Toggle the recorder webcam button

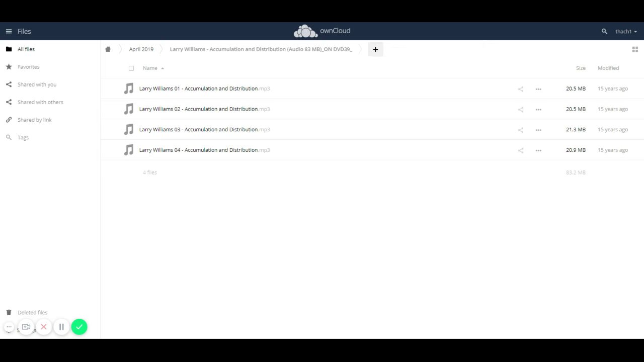26,327
